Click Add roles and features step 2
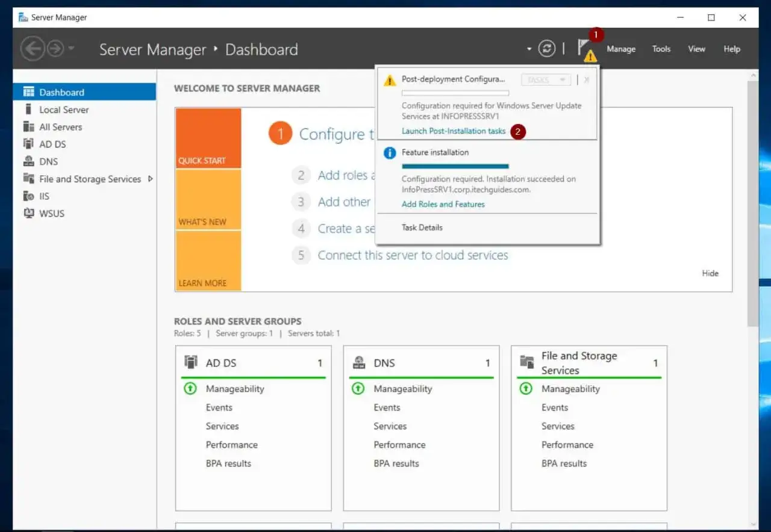 coord(346,175)
